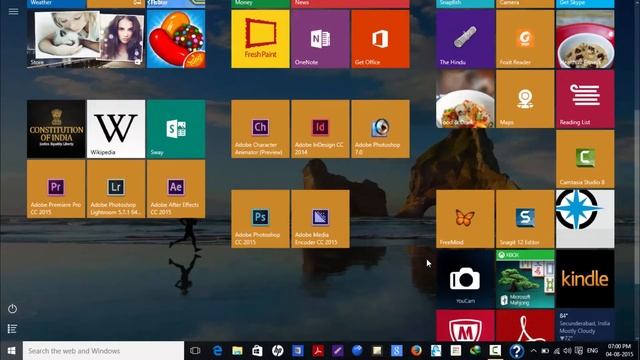Open the Store tile with photos
This screenshot has width=640, height=360.
pos(86,39)
